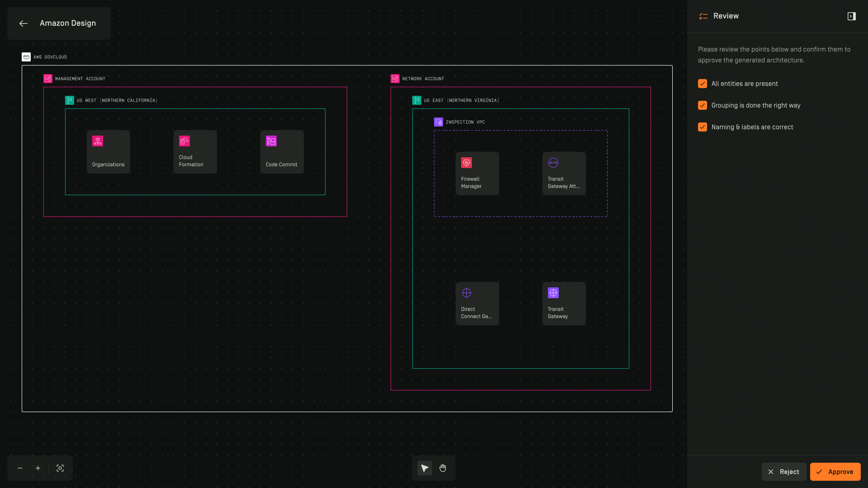
Task: Select the Organizations node
Action: [108, 152]
